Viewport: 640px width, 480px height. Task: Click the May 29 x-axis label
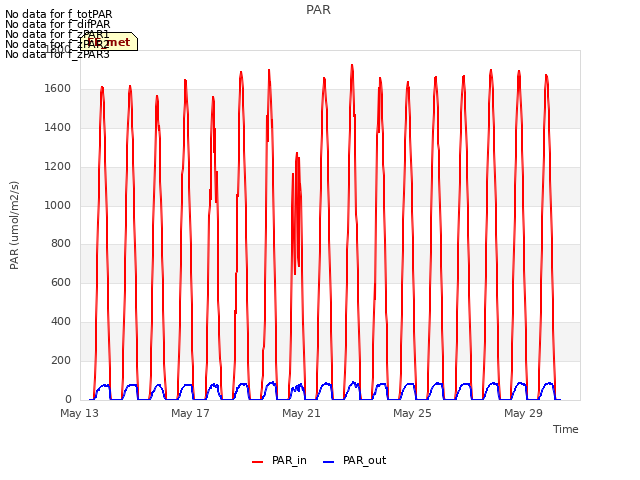tap(523, 413)
